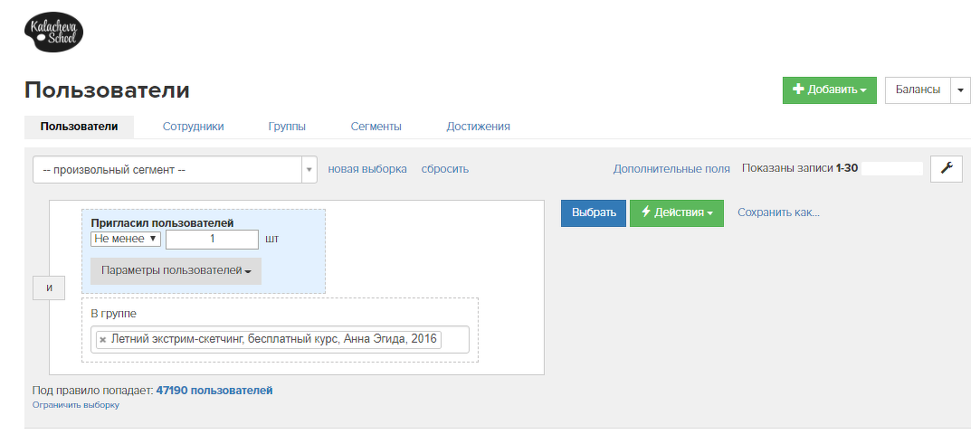Click the новая выборка link
The image size is (980, 434).
(x=367, y=169)
